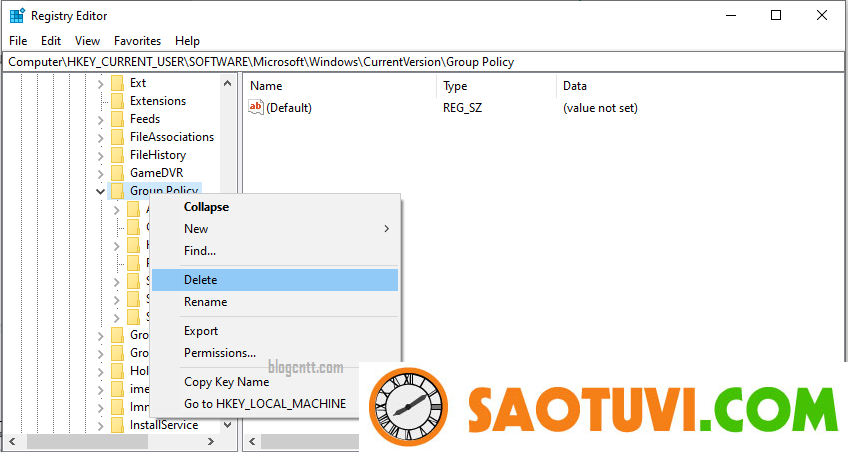Select Export from the context menu
The width and height of the screenshot is (848, 452).
pos(275,331)
